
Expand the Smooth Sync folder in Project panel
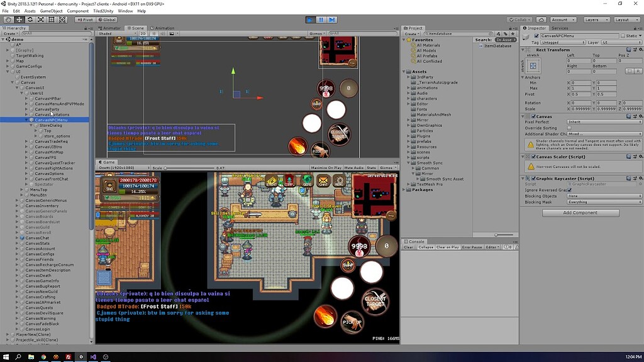tap(409, 161)
